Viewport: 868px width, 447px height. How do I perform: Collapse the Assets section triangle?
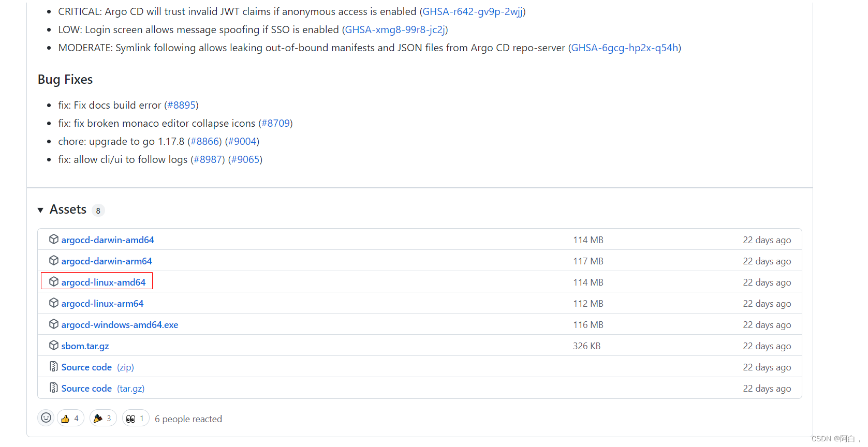pyautogui.click(x=40, y=210)
